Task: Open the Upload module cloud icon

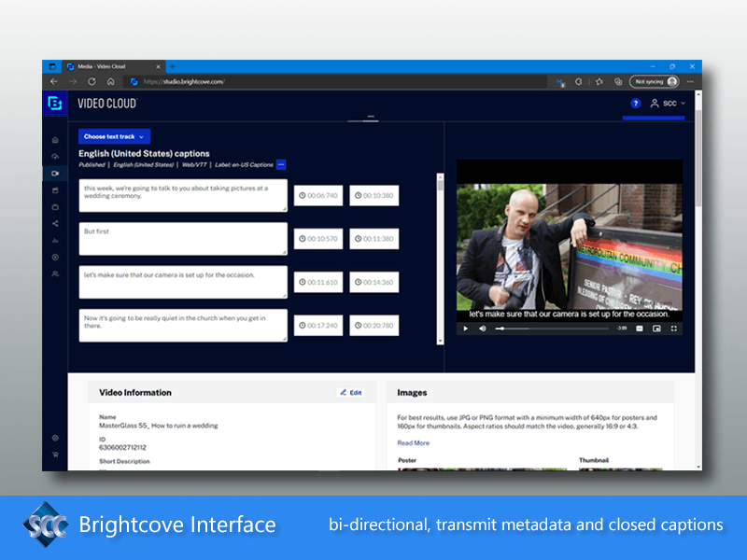Action: click(55, 157)
